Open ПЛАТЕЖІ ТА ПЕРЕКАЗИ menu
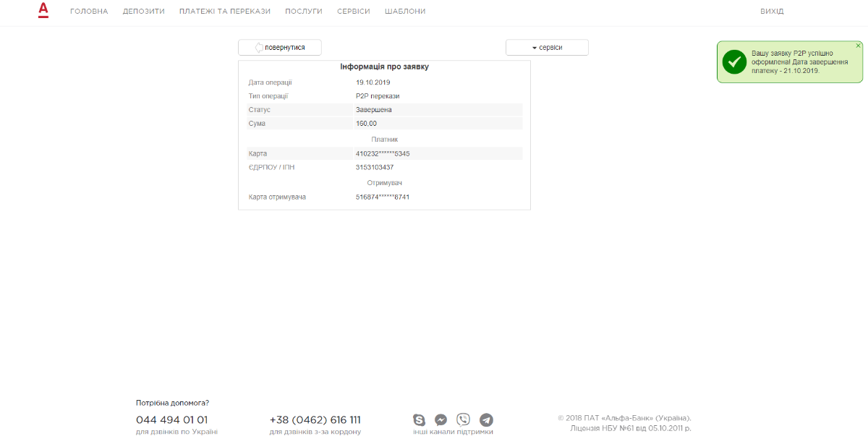 click(225, 12)
